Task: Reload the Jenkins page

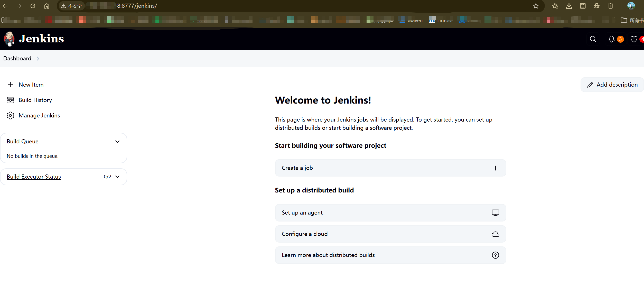Action: coord(33,6)
